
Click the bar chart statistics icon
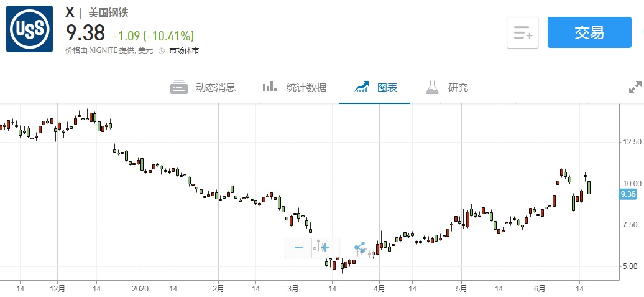pos(269,87)
